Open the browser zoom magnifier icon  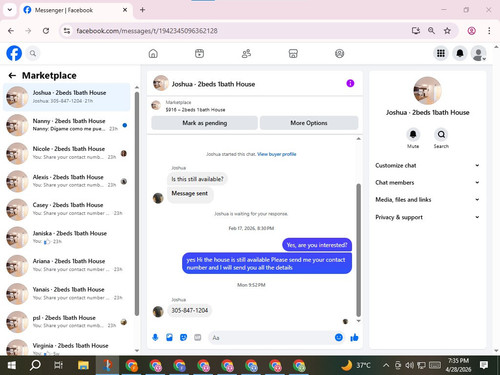[431, 31]
